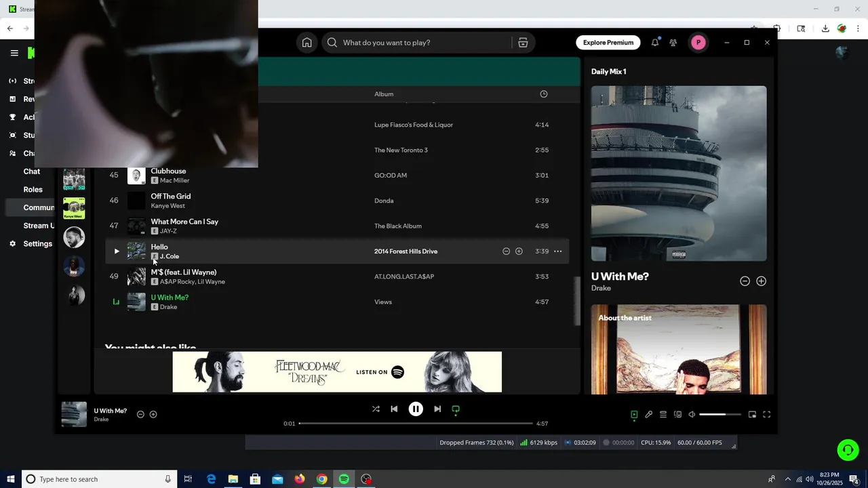
Task: Open the About the artist card
Action: 679,350
